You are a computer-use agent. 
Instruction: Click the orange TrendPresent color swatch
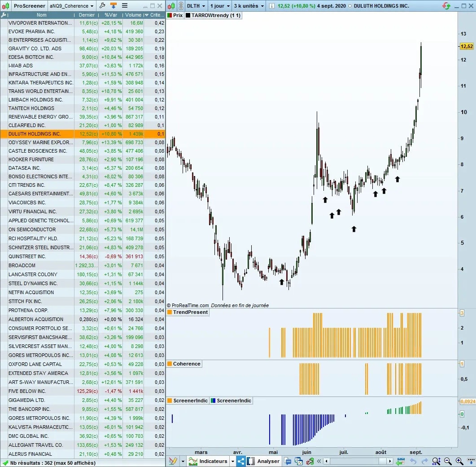click(170, 312)
